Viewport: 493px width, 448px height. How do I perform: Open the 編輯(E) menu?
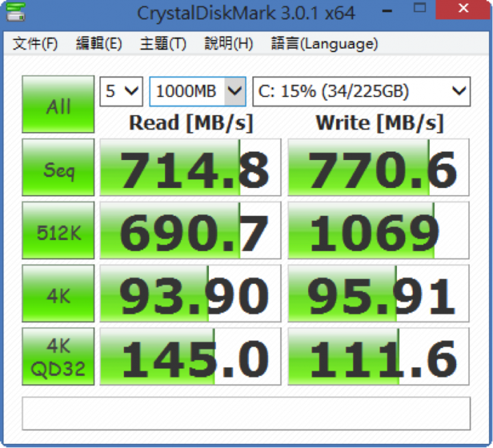point(99,43)
